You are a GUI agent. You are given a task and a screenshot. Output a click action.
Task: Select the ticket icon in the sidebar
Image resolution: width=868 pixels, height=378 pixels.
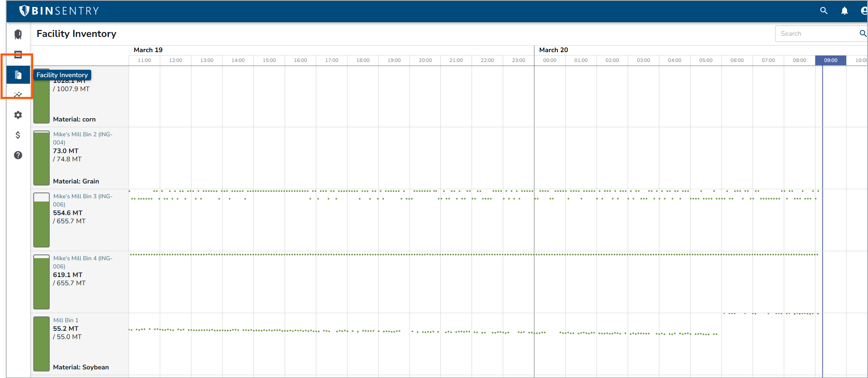click(18, 54)
